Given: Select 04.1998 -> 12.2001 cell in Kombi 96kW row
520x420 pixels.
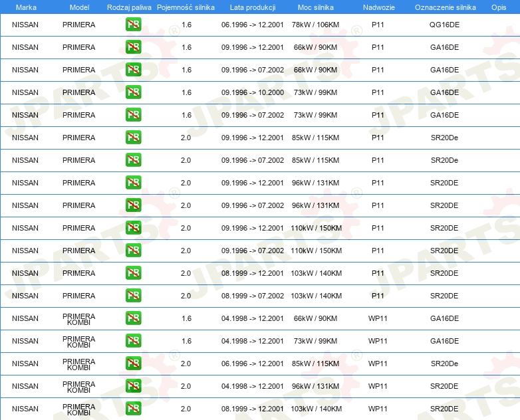Looking at the screenshot, I should tap(253, 386).
